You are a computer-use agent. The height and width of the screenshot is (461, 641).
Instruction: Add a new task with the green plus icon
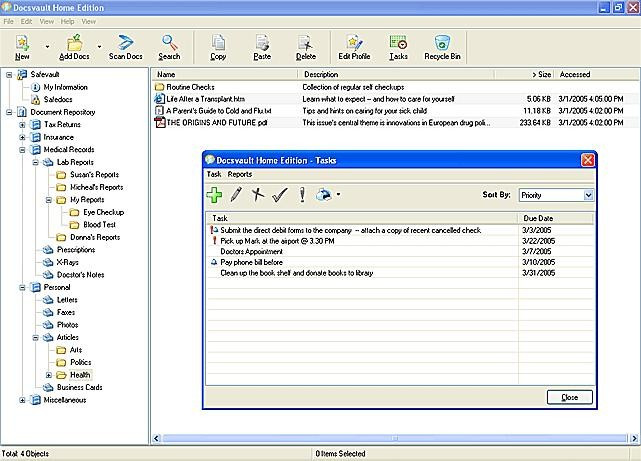[x=214, y=195]
